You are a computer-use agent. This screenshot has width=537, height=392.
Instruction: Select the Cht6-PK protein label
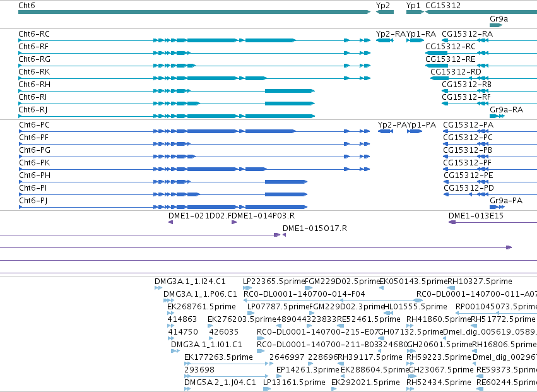point(35,162)
